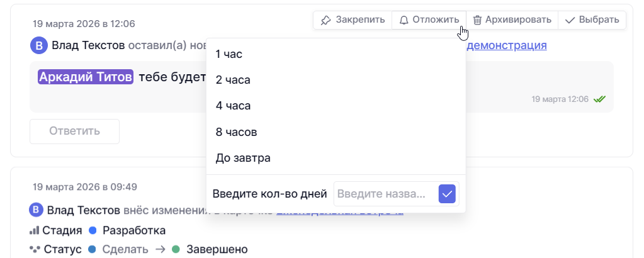This screenshot has width=644, height=258.
Task: Pick 8 часов snooze duration
Action: click(x=236, y=132)
